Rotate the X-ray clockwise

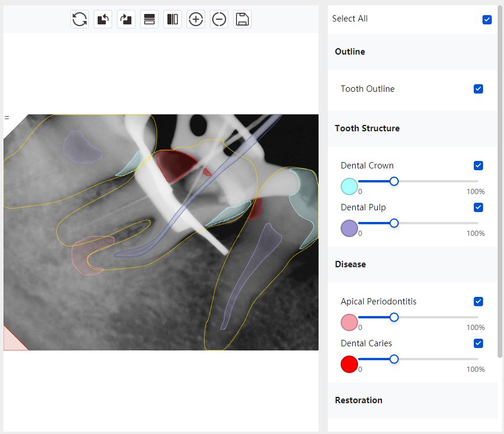pos(126,19)
